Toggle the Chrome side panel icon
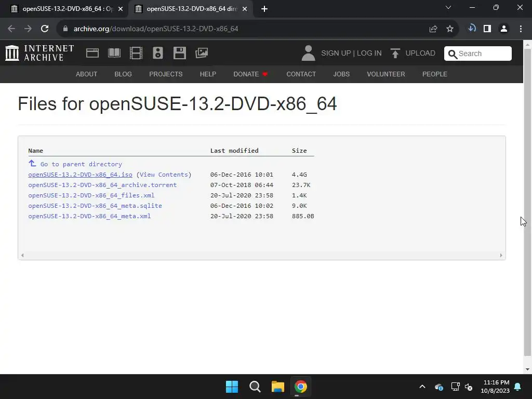 tap(487, 29)
